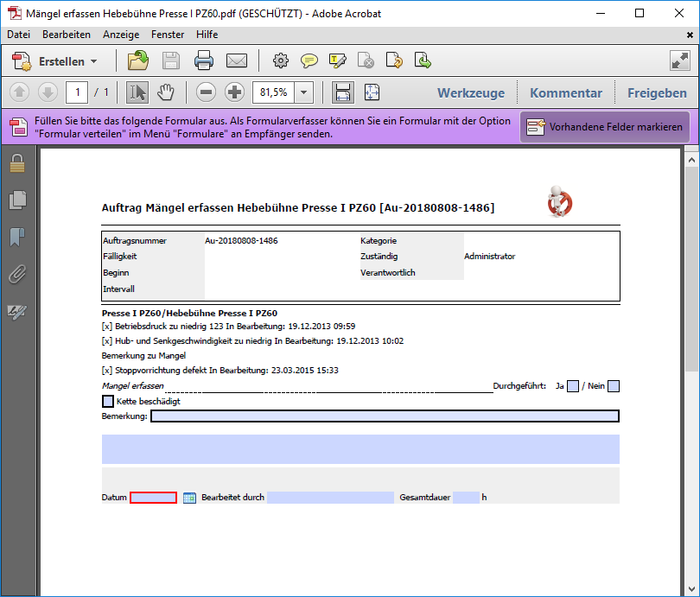Click the Bemerkung text field

click(x=385, y=416)
